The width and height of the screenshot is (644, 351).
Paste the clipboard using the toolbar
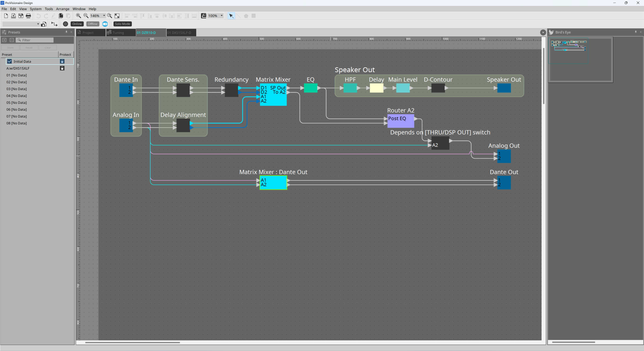tap(68, 16)
